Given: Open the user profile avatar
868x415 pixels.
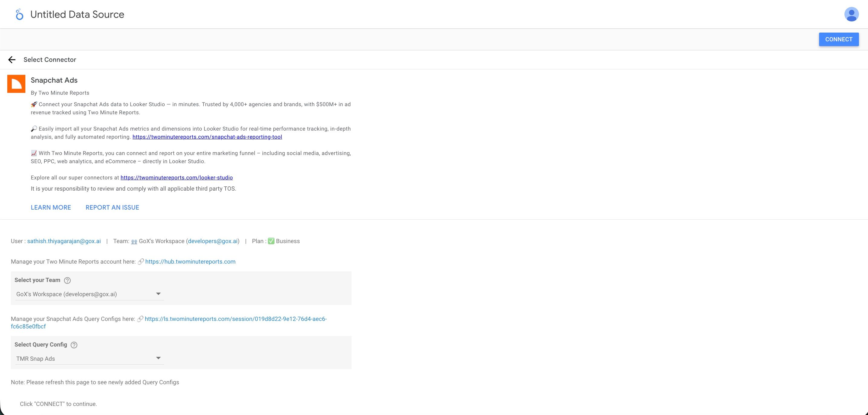Looking at the screenshot, I should pyautogui.click(x=851, y=14).
